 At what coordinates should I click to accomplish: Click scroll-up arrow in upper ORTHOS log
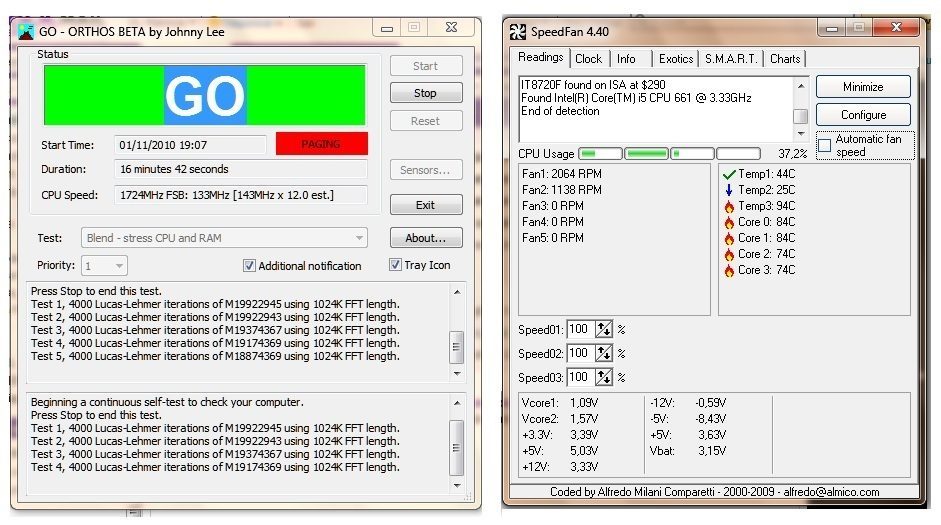coord(457,292)
